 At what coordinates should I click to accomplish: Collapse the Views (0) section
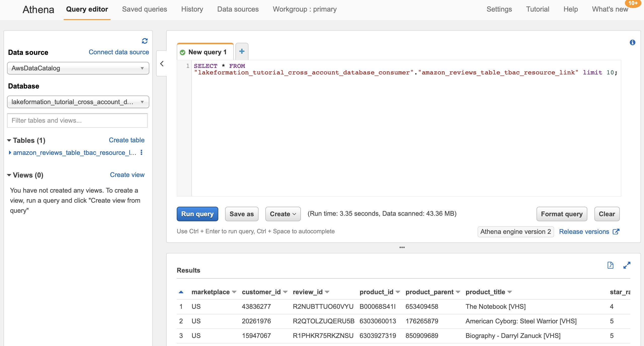point(9,175)
